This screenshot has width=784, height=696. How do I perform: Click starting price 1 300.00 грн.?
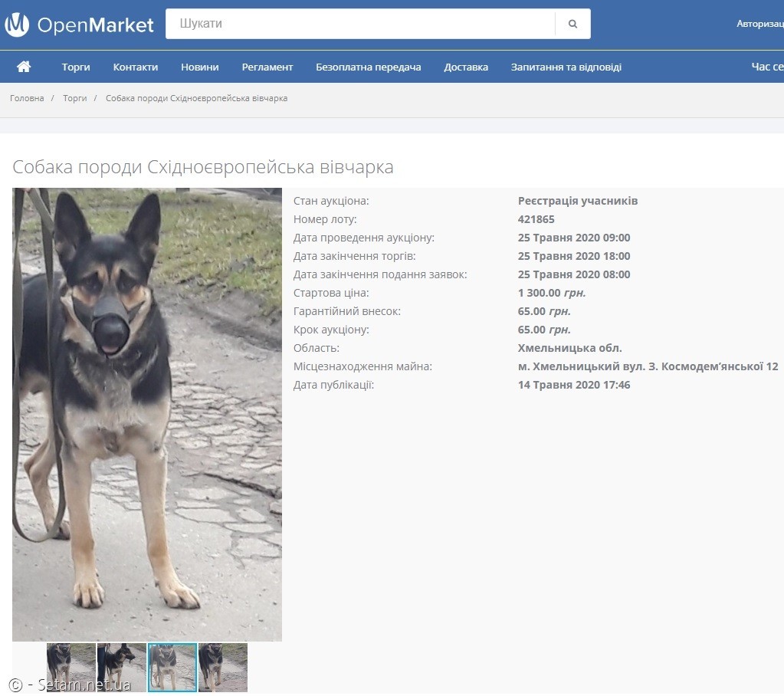click(x=552, y=293)
